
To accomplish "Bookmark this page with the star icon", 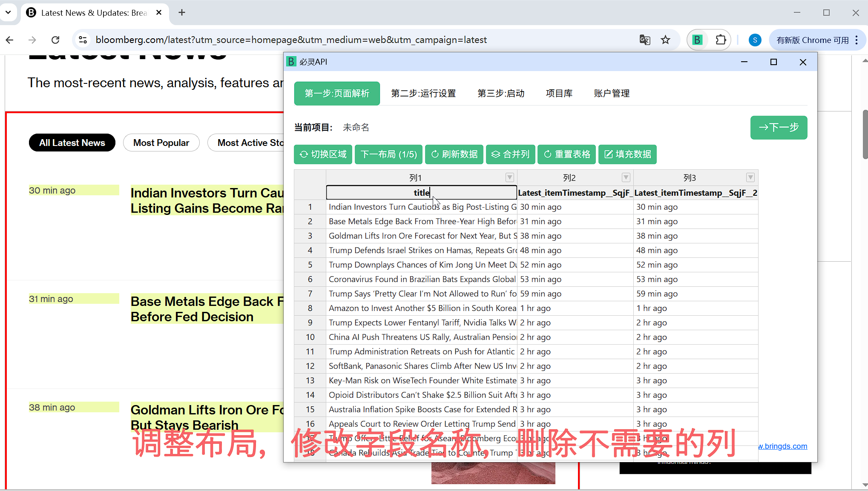I will pyautogui.click(x=665, y=40).
